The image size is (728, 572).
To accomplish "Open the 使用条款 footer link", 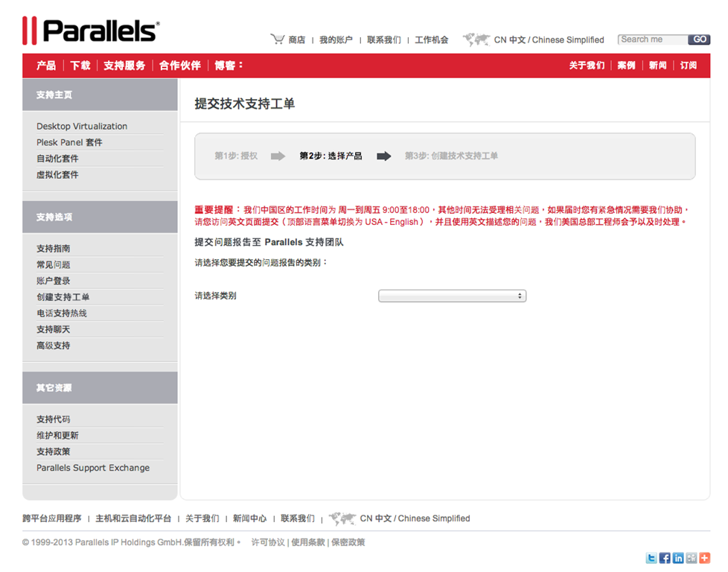I will pyautogui.click(x=308, y=542).
